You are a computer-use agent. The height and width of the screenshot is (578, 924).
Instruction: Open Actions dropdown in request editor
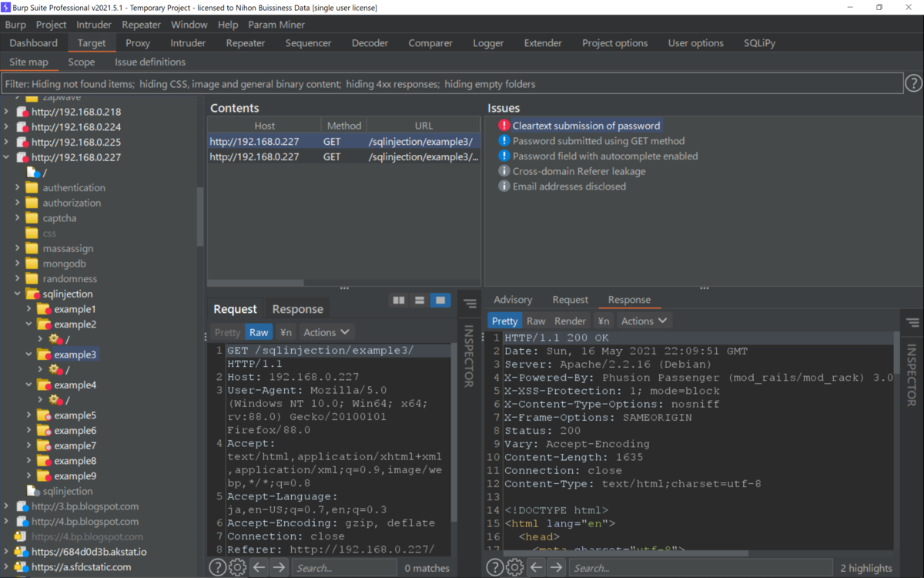point(326,332)
